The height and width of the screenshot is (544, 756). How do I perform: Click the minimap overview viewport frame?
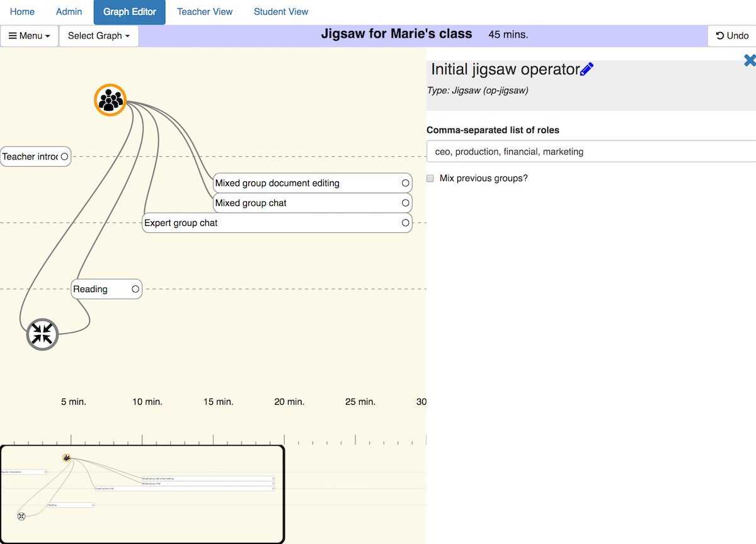tap(142, 494)
